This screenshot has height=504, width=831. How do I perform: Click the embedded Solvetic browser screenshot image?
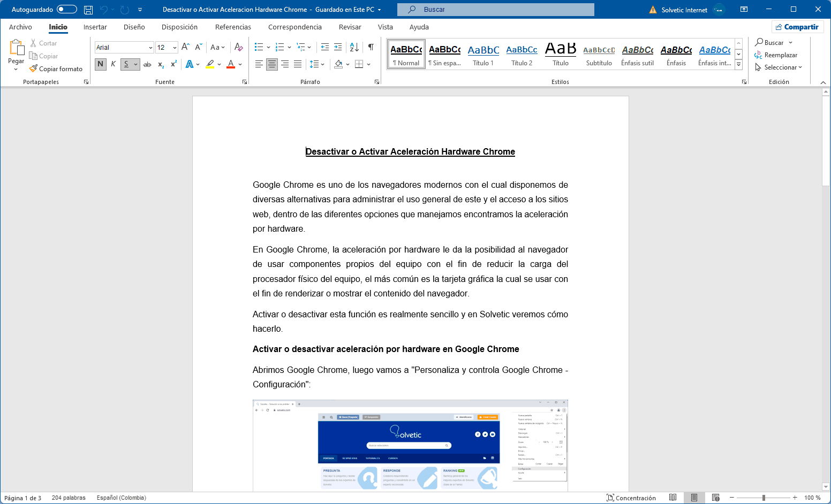tap(410, 445)
